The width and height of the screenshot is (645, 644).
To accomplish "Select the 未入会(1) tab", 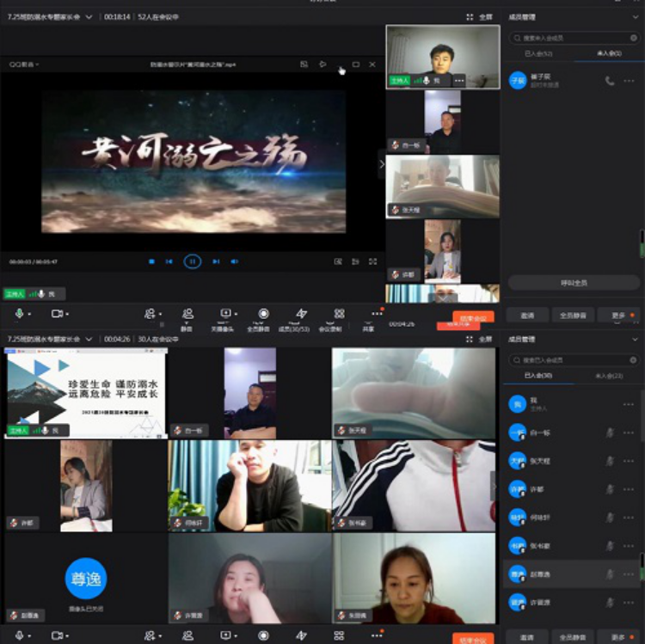I will [609, 53].
